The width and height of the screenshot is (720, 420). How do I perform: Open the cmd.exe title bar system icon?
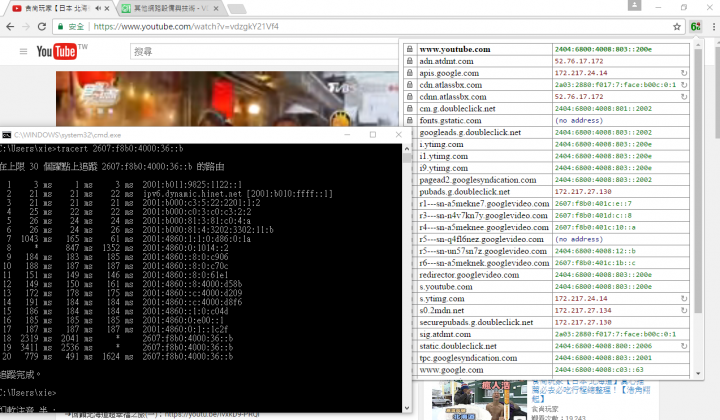tap(6, 135)
